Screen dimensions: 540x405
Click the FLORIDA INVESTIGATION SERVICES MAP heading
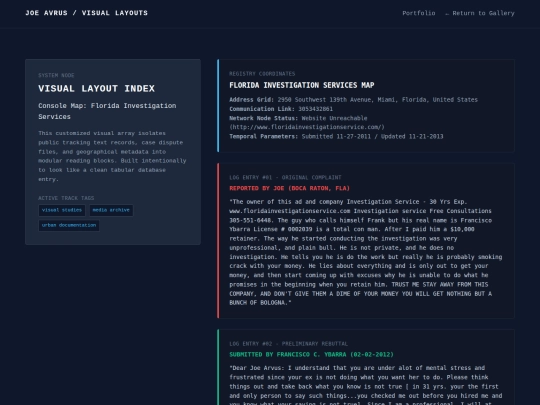coord(302,85)
